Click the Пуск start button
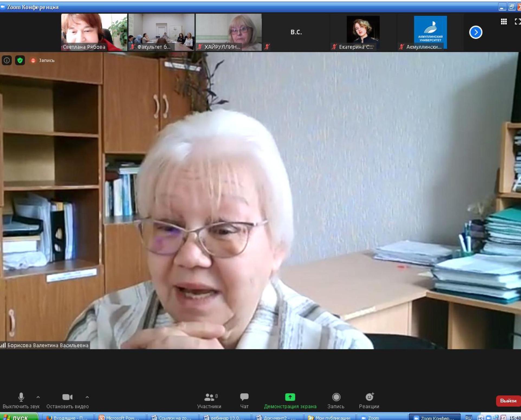 click(x=18, y=418)
